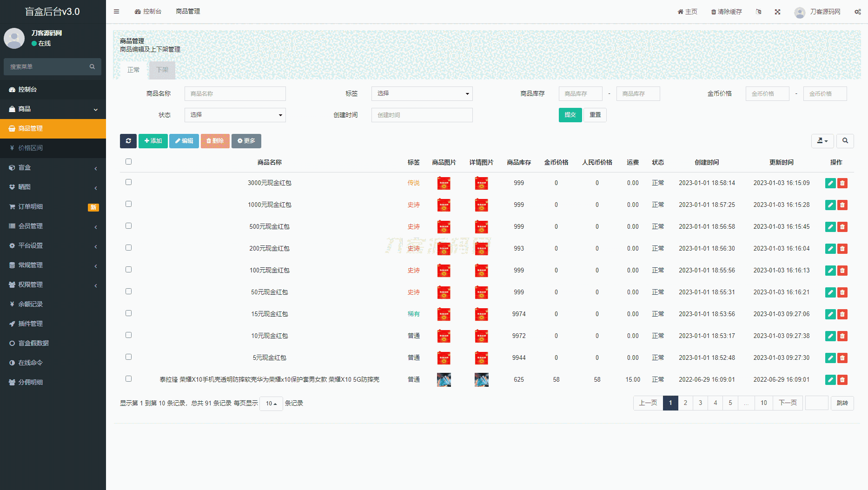
Task: Edit the 3000元现金红包 row with pencil icon
Action: (x=830, y=183)
